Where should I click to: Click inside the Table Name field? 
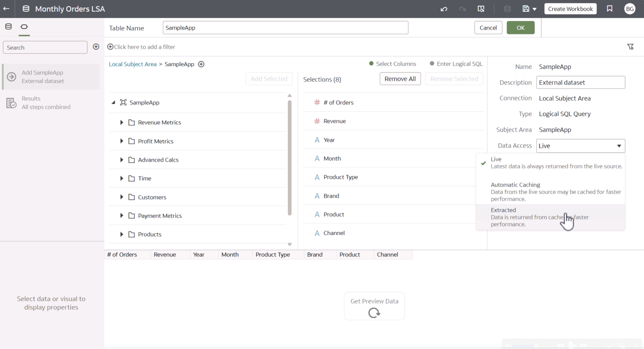[x=285, y=27]
